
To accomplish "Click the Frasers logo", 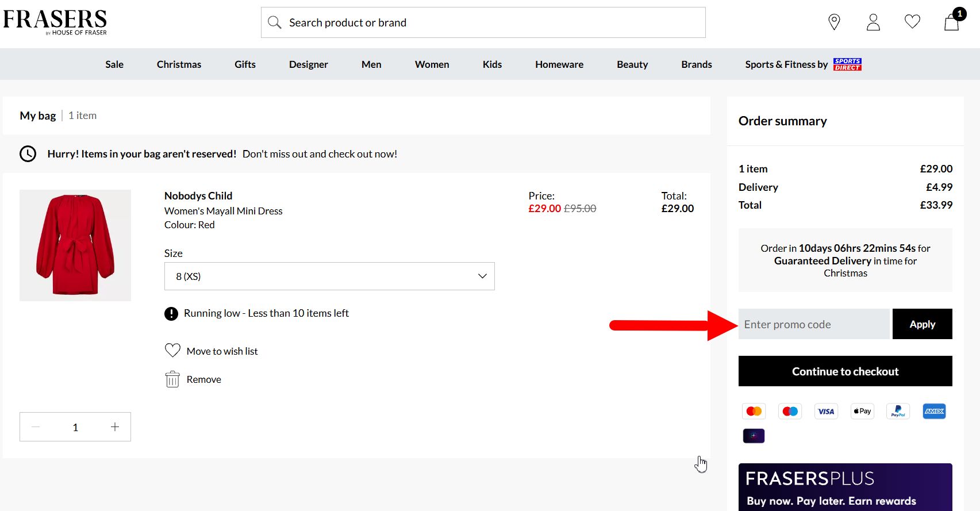I will [55, 22].
